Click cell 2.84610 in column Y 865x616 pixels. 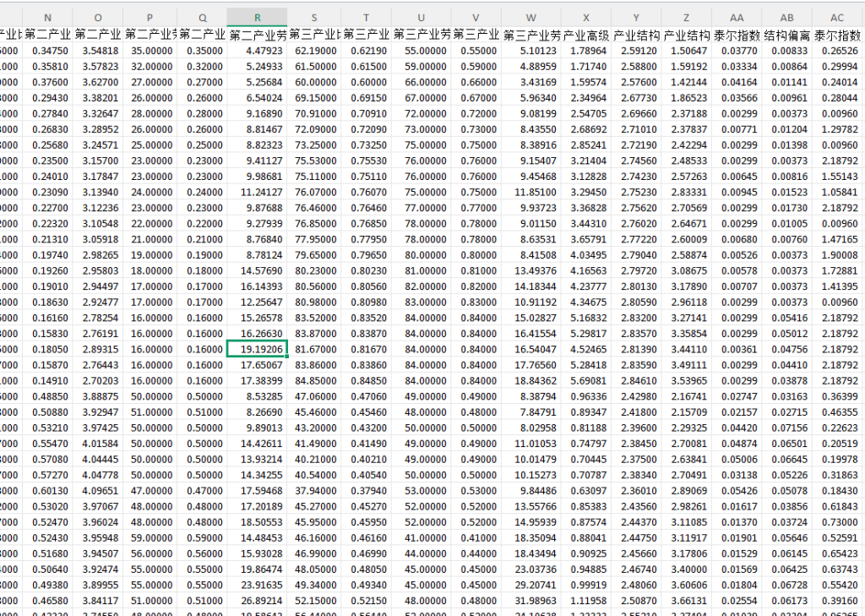coord(636,381)
